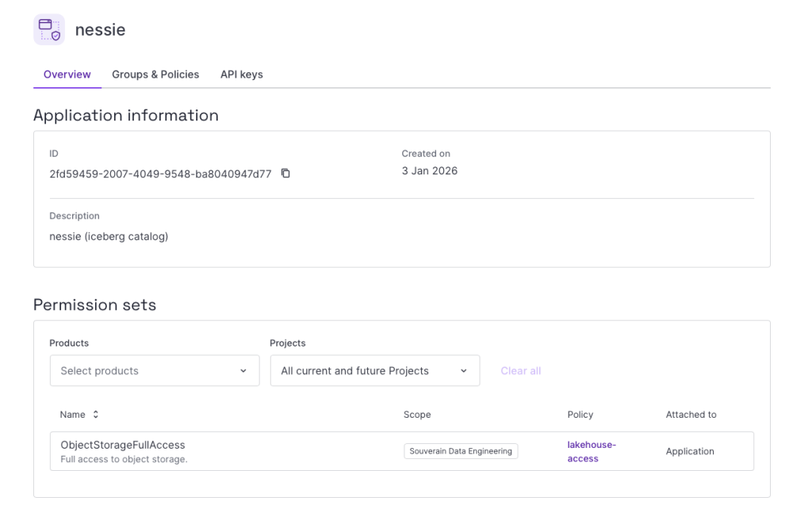Click the nessie (iceberg catalog) description text
This screenshot has width=812, height=524.
point(109,236)
